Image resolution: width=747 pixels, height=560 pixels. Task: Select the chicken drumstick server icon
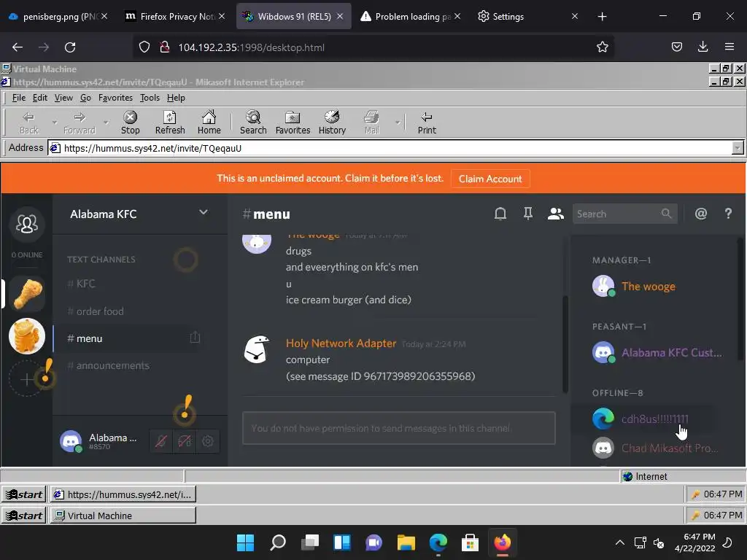pos(27,294)
